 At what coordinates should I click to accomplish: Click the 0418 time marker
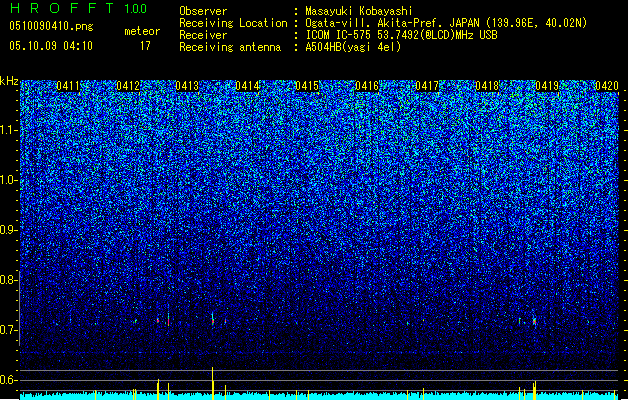487,86
